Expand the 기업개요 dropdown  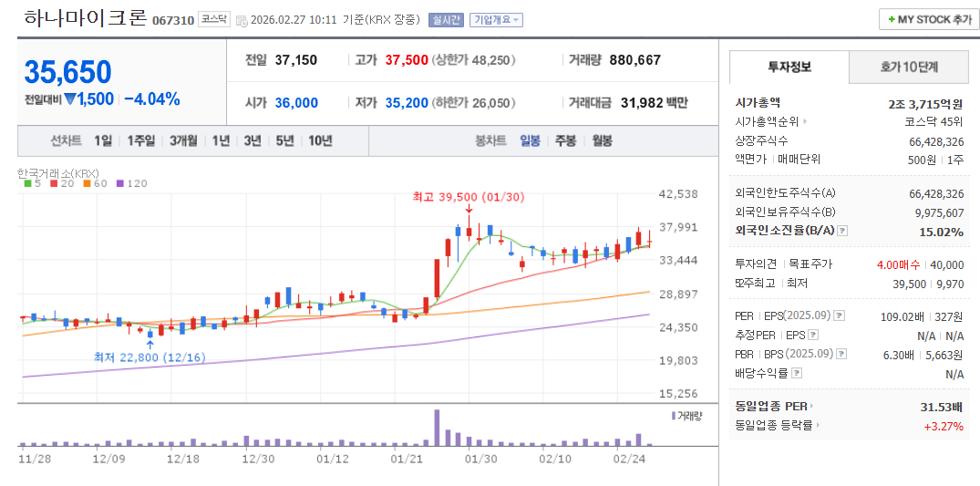(496, 20)
